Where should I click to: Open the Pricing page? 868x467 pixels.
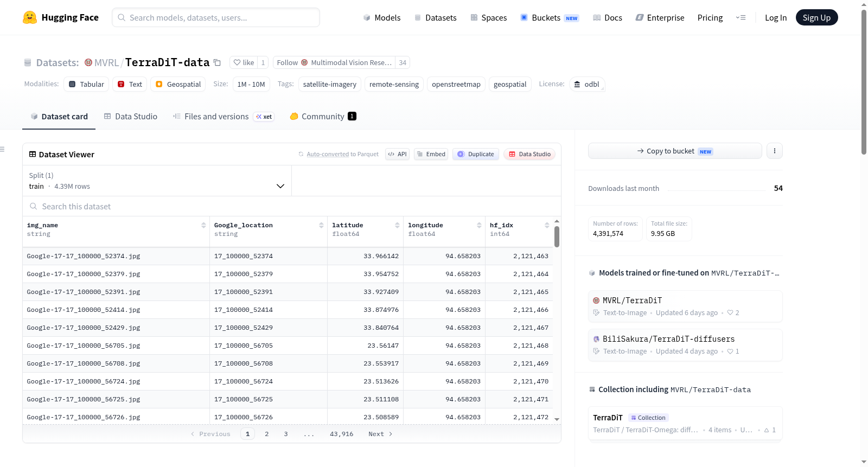[x=710, y=17]
